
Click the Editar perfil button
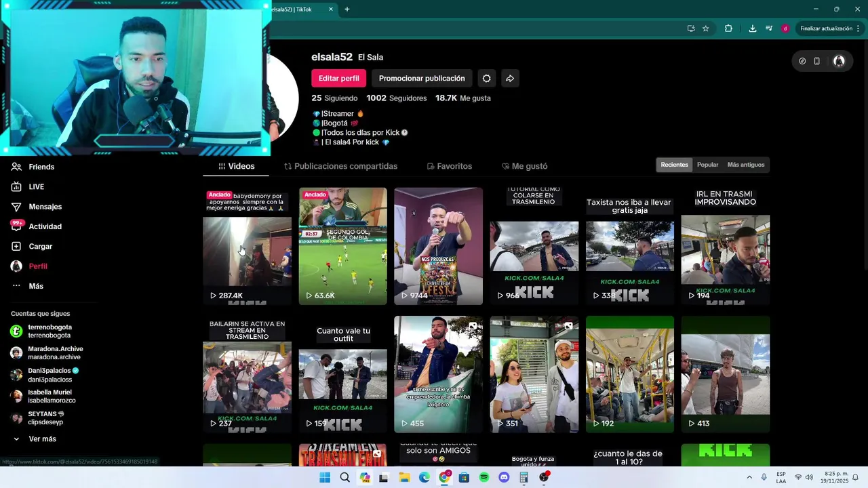(339, 79)
